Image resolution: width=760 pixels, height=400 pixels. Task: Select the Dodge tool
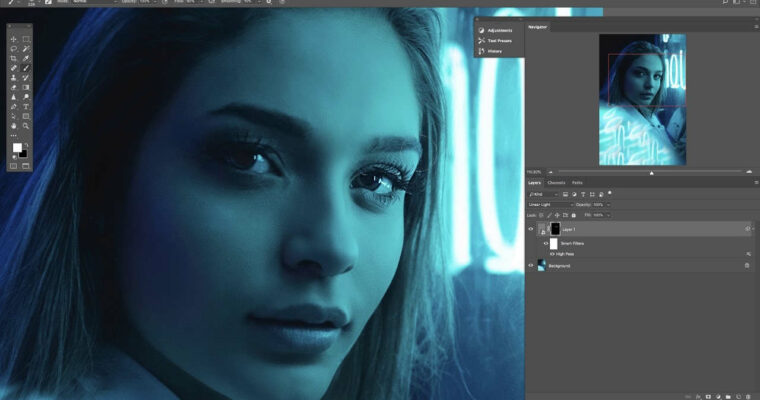(26, 97)
